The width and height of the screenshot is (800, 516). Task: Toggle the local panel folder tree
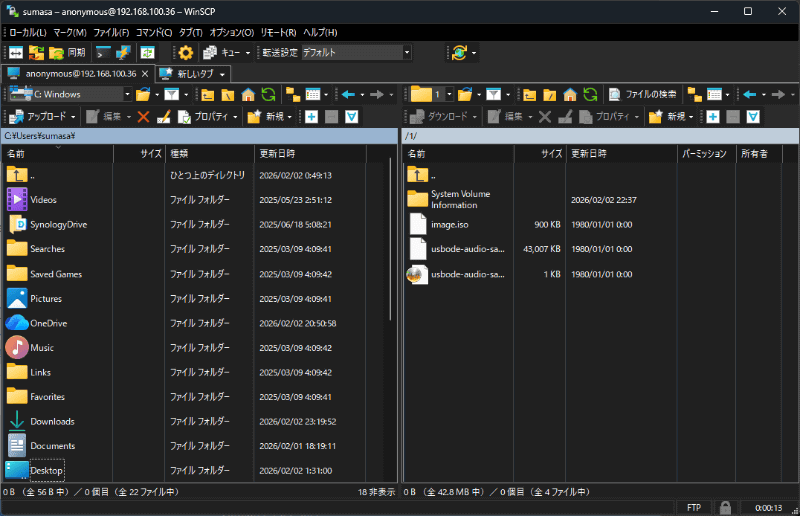pyautogui.click(x=293, y=94)
